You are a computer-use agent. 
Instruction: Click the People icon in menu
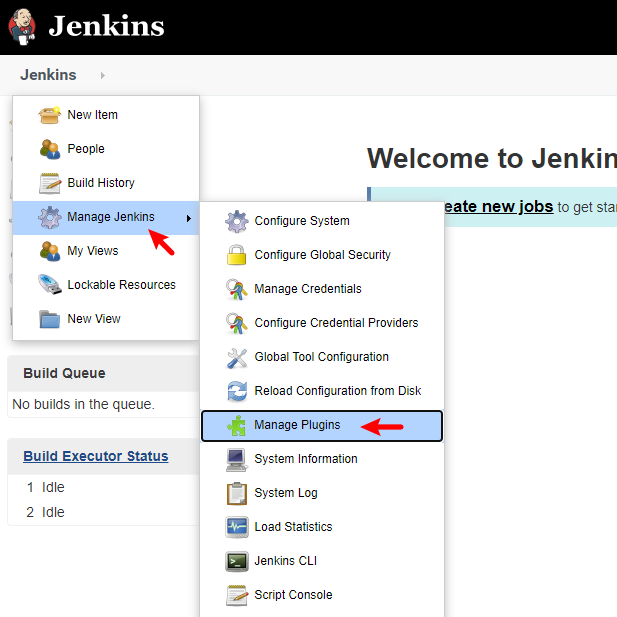50,149
